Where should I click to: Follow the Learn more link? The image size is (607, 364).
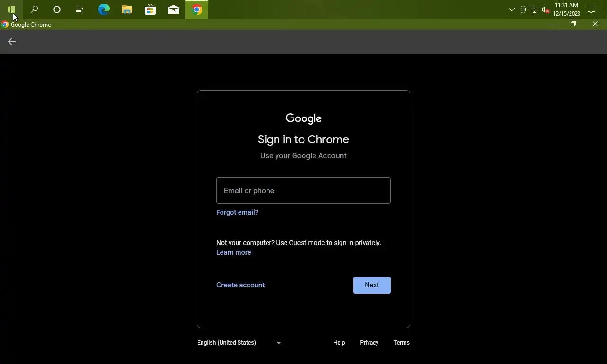pos(234,252)
